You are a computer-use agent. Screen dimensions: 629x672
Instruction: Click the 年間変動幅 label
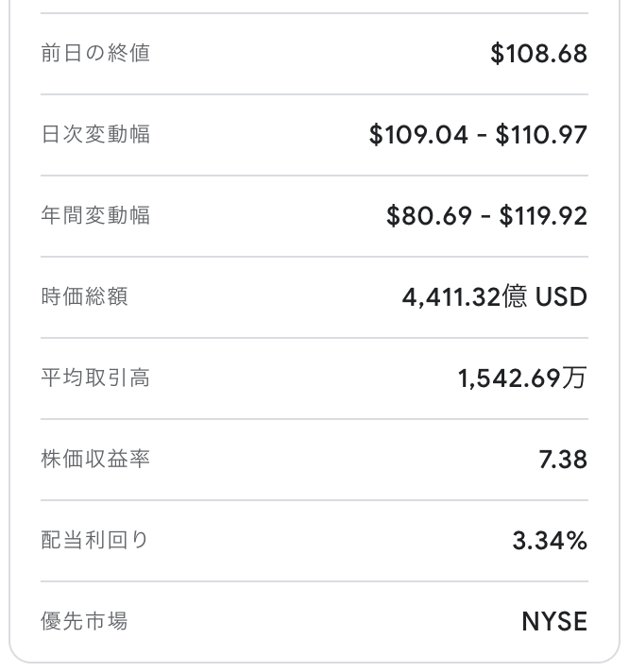(95, 215)
